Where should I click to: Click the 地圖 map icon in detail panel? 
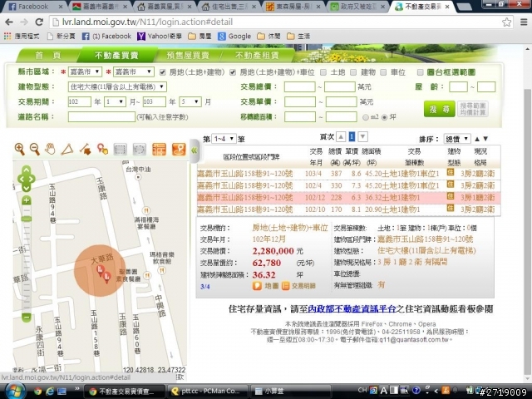pos(257,286)
